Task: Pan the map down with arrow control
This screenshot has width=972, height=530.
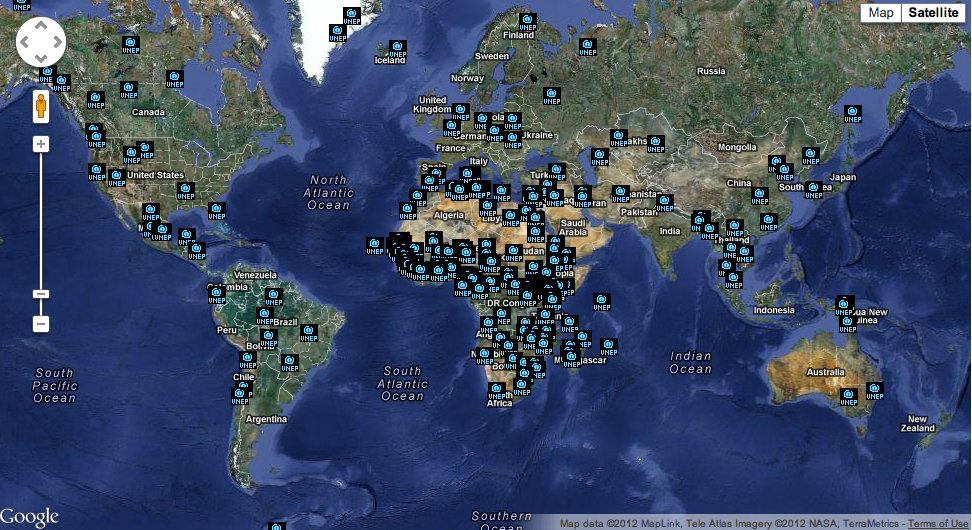Action: [x=41, y=58]
